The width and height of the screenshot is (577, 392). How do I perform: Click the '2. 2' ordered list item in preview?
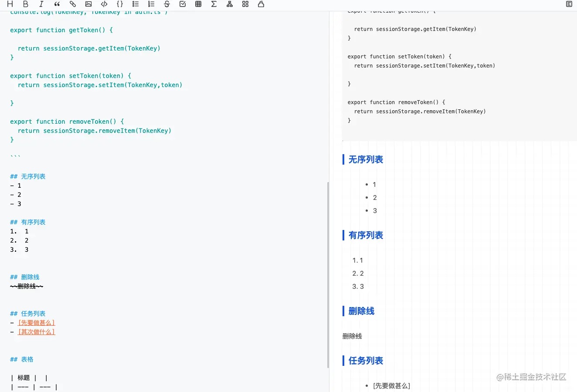(x=358, y=274)
